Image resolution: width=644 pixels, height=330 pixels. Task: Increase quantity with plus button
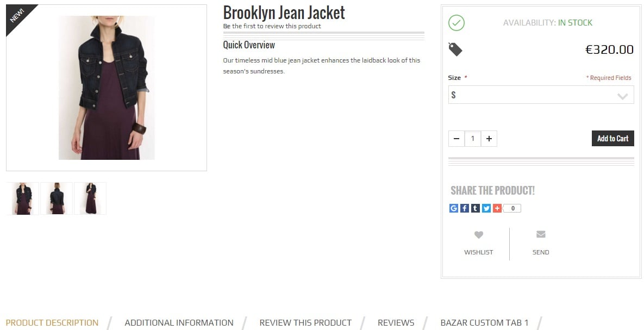coord(489,139)
